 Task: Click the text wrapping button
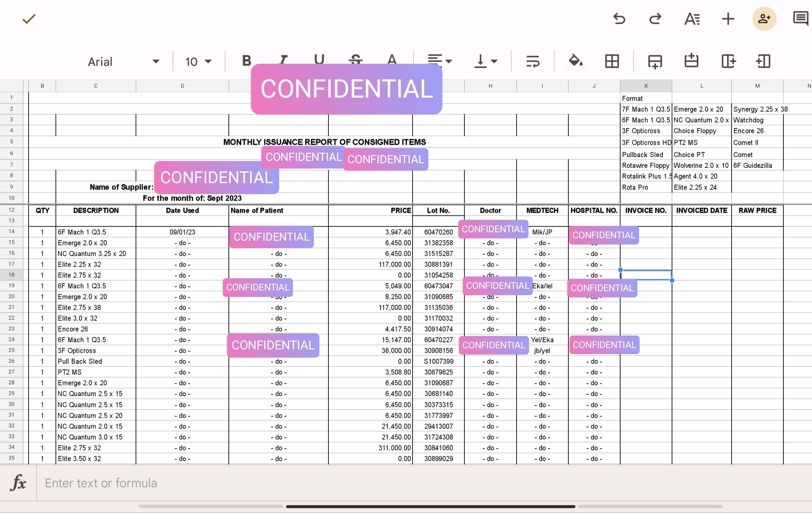coord(532,61)
